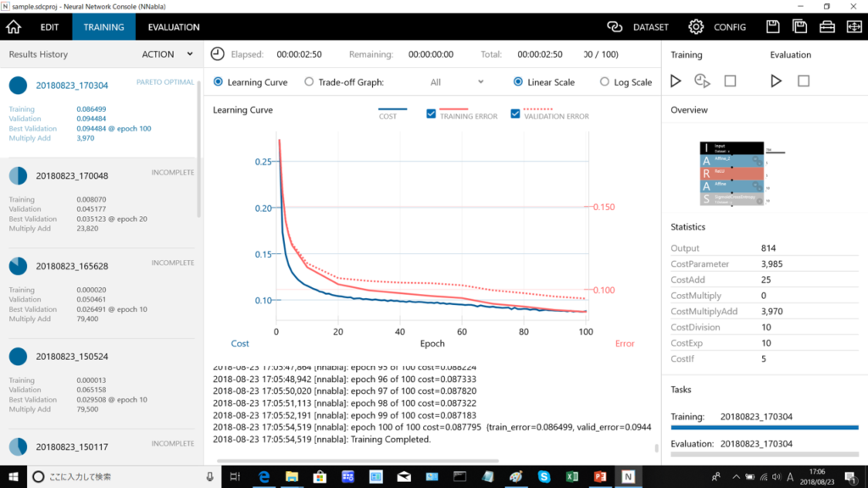This screenshot has width=868, height=488.
Task: Select the TRAINING tab
Action: pyautogui.click(x=103, y=26)
